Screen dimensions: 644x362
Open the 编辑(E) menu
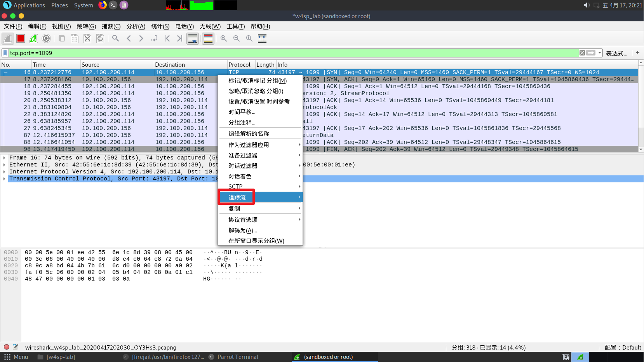point(37,26)
